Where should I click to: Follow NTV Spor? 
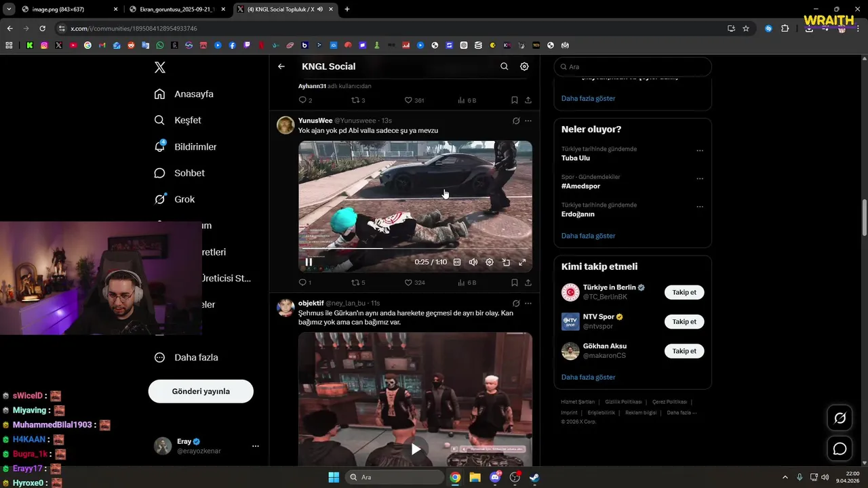[684, 321]
